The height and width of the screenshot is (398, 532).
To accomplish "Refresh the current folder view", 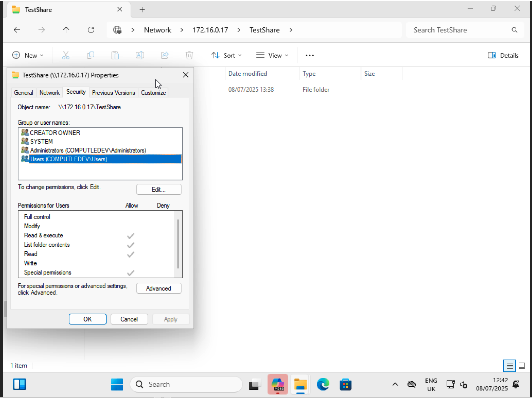I will tap(91, 30).
